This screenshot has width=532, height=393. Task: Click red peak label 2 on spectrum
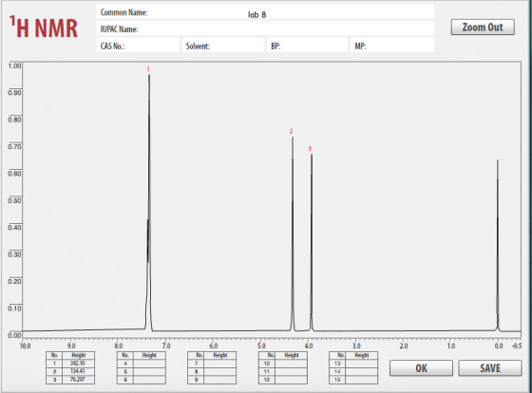[x=291, y=131]
